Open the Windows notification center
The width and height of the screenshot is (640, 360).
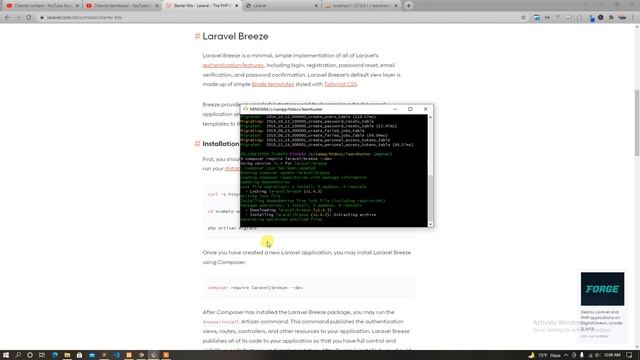tap(629, 355)
